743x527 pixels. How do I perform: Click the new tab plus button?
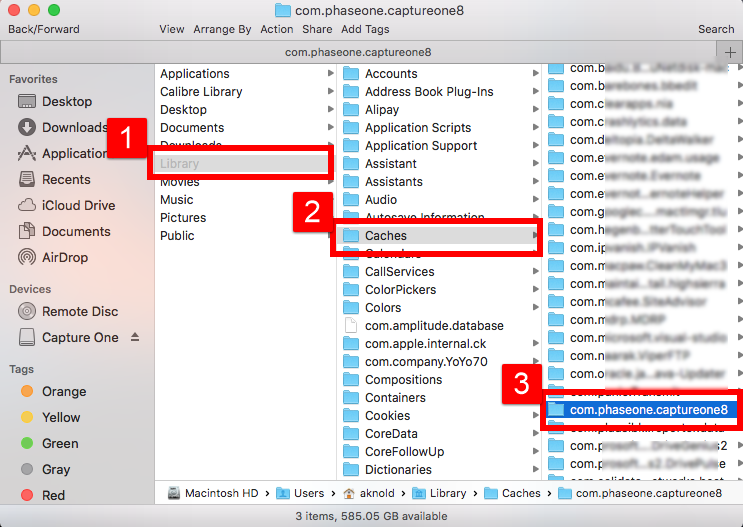click(x=731, y=51)
